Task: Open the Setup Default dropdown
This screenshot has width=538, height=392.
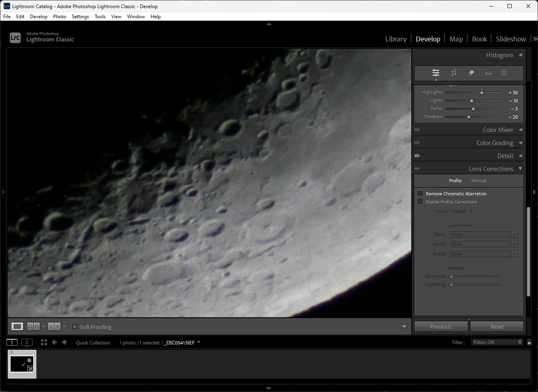Action: 462,211
